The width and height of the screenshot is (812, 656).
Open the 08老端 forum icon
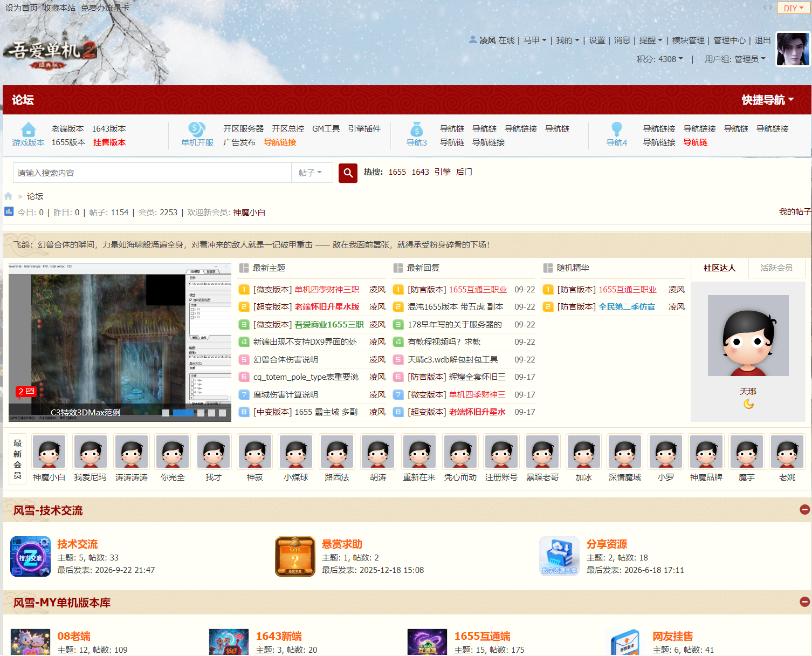point(30,643)
